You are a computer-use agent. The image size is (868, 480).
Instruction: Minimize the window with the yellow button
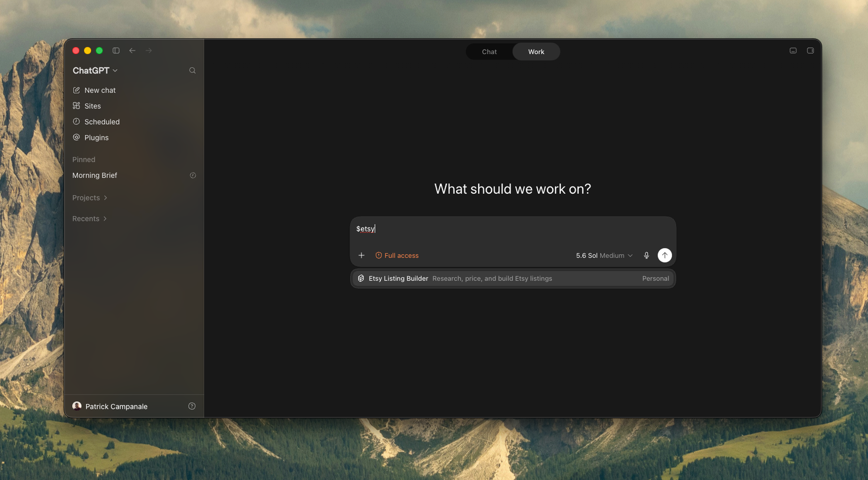pos(87,51)
